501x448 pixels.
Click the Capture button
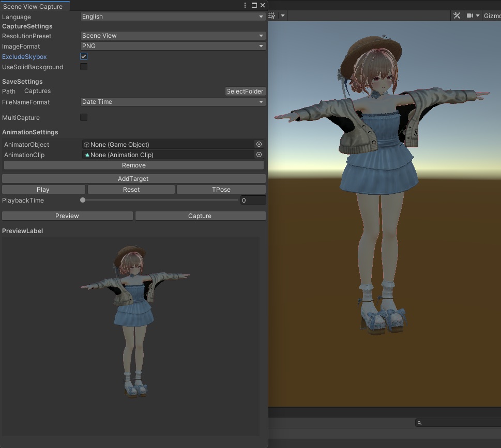[x=200, y=215]
